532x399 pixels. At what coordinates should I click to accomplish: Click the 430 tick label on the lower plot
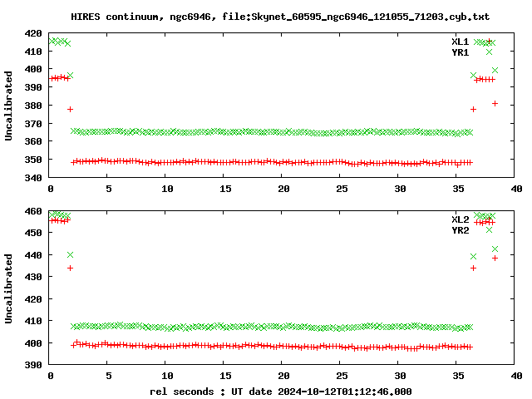33,277
